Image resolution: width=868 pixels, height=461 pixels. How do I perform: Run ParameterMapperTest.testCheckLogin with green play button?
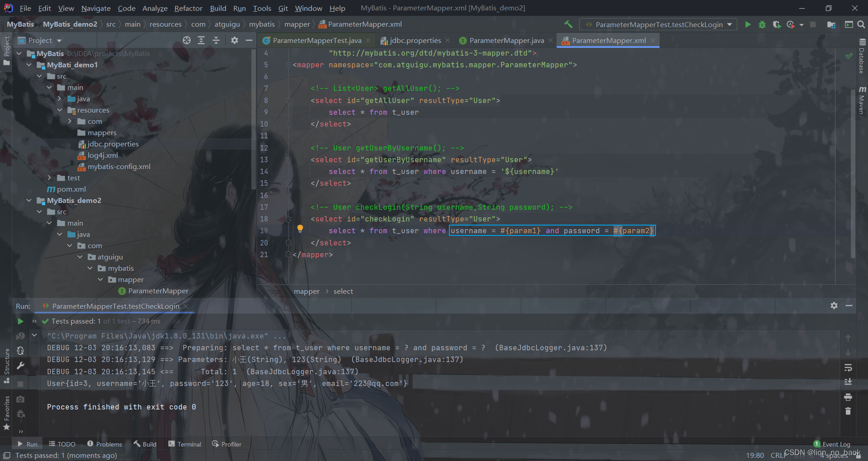click(x=748, y=24)
